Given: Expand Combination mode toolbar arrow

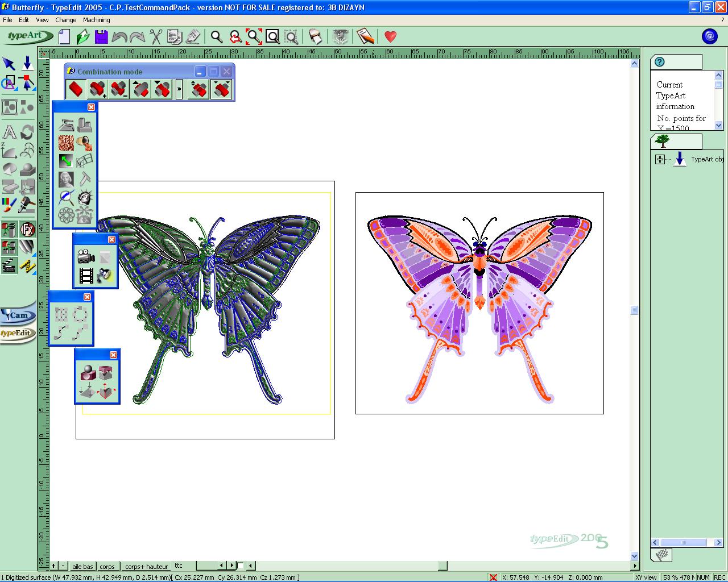Looking at the screenshot, I should pyautogui.click(x=179, y=89).
